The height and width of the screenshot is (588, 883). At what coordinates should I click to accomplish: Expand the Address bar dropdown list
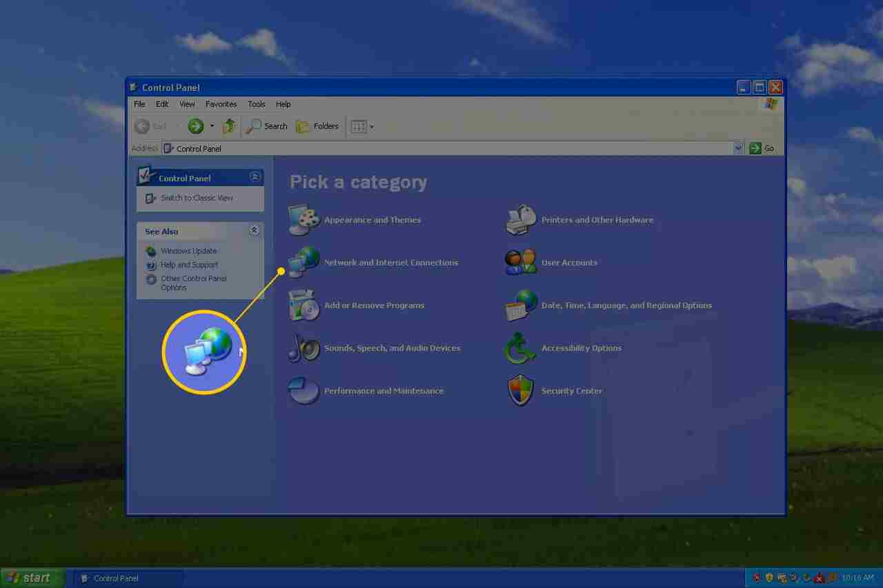click(738, 148)
